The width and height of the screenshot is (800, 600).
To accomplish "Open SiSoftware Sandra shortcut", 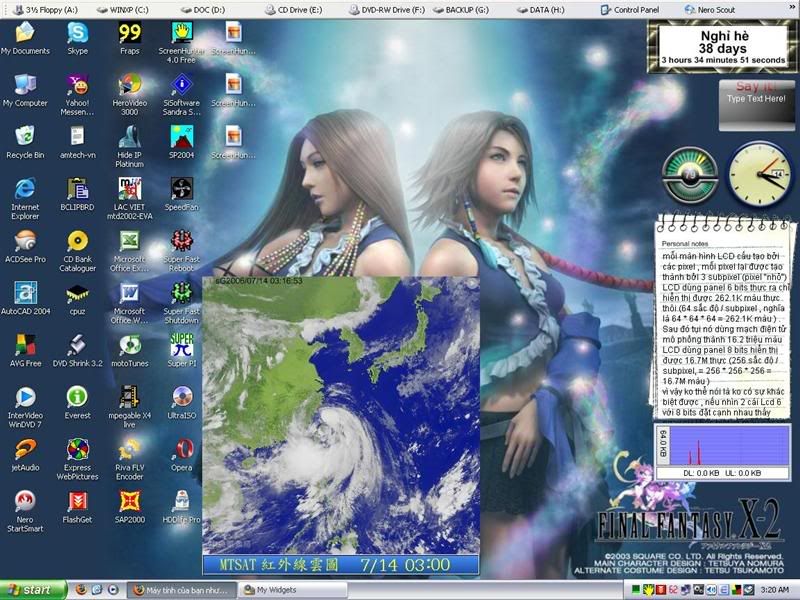I will (x=182, y=95).
